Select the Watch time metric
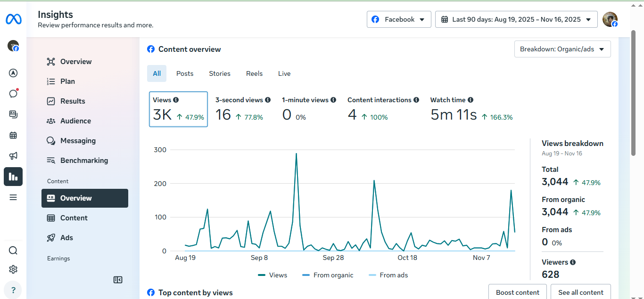 [x=471, y=109]
